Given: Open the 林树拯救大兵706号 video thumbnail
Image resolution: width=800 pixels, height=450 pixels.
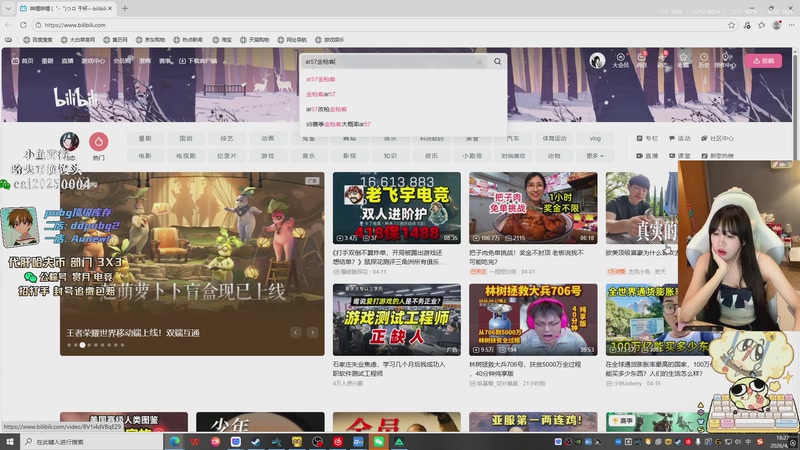Looking at the screenshot, I should 533,319.
